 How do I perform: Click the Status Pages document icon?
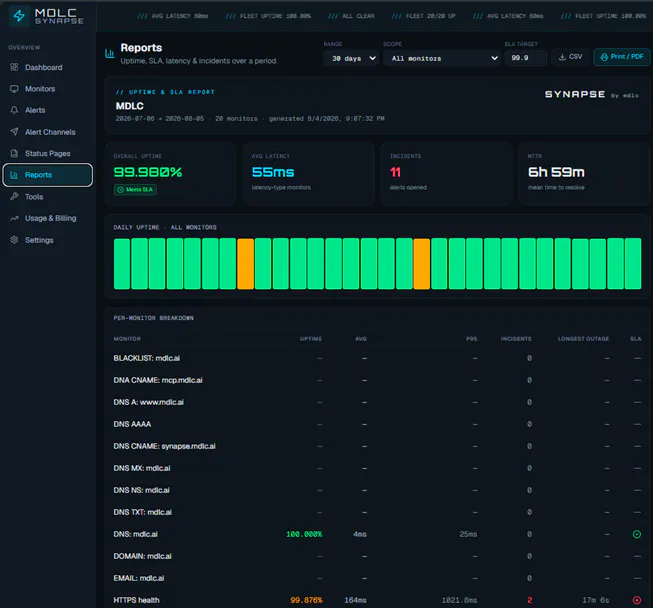click(x=14, y=153)
